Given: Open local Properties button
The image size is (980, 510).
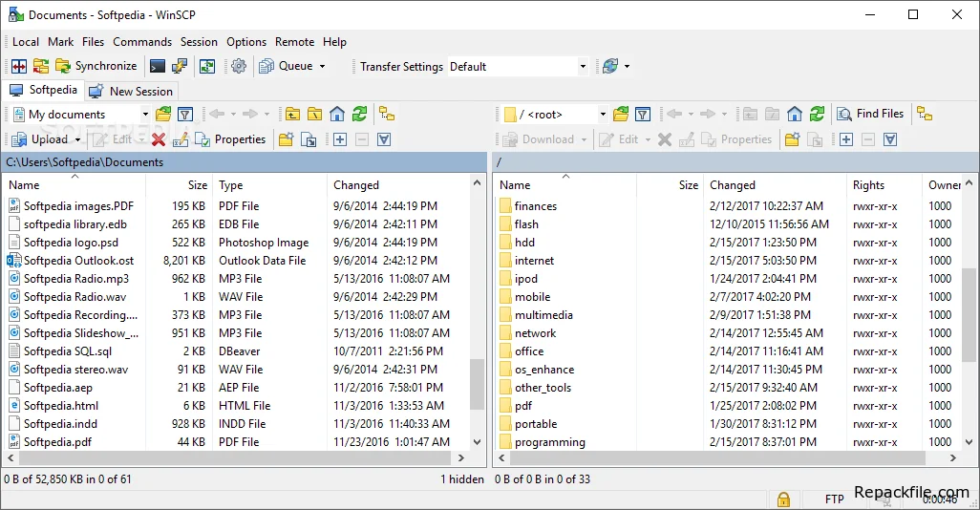Looking at the screenshot, I should tap(230, 139).
